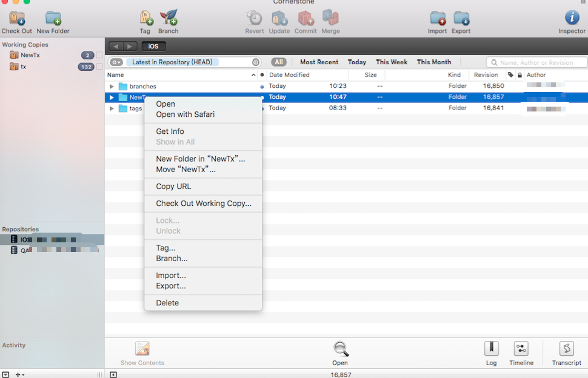
Task: Choose Branch… in context menu
Action: click(x=203, y=258)
